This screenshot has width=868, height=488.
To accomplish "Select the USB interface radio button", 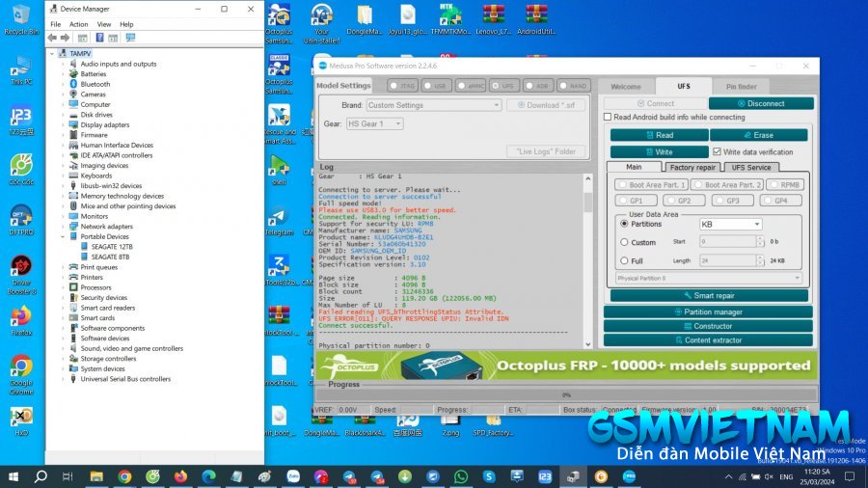I will pyautogui.click(x=427, y=86).
